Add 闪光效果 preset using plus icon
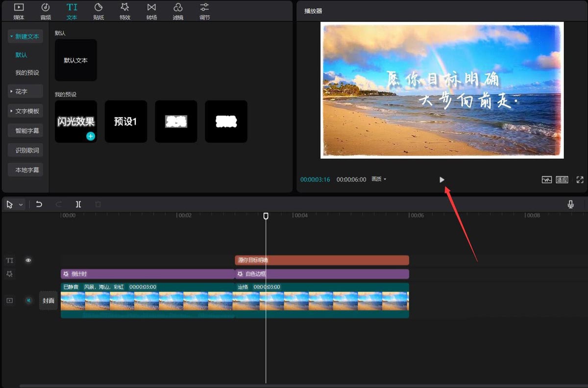The image size is (588, 388). [91, 136]
